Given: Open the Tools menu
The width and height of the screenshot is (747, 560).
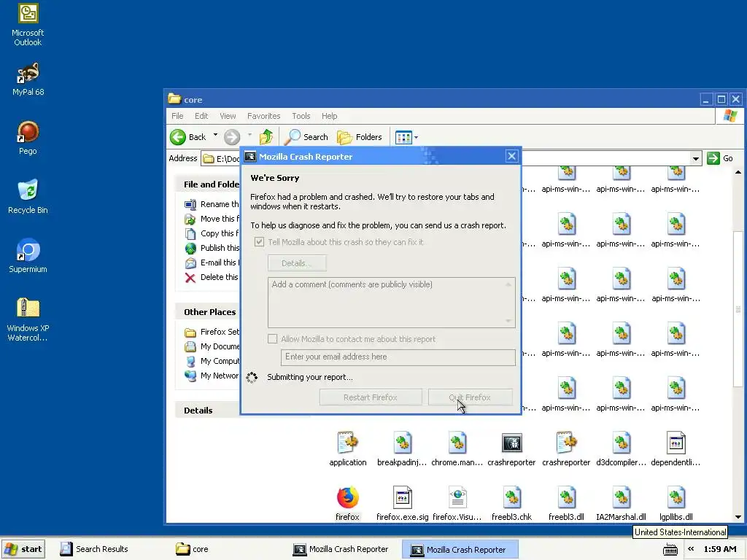Looking at the screenshot, I should click(301, 116).
